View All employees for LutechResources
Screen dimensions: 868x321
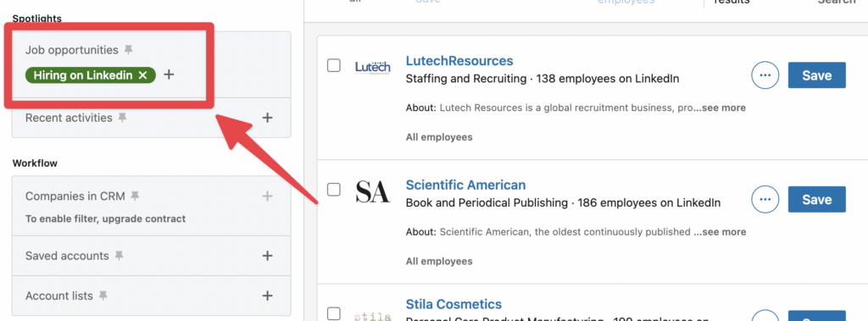click(439, 136)
